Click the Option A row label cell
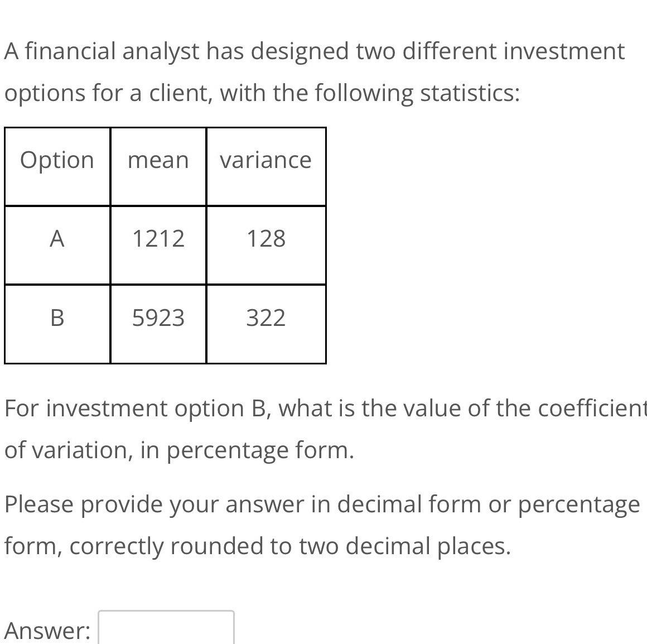Viewport: 647px width, 644px height. (57, 245)
